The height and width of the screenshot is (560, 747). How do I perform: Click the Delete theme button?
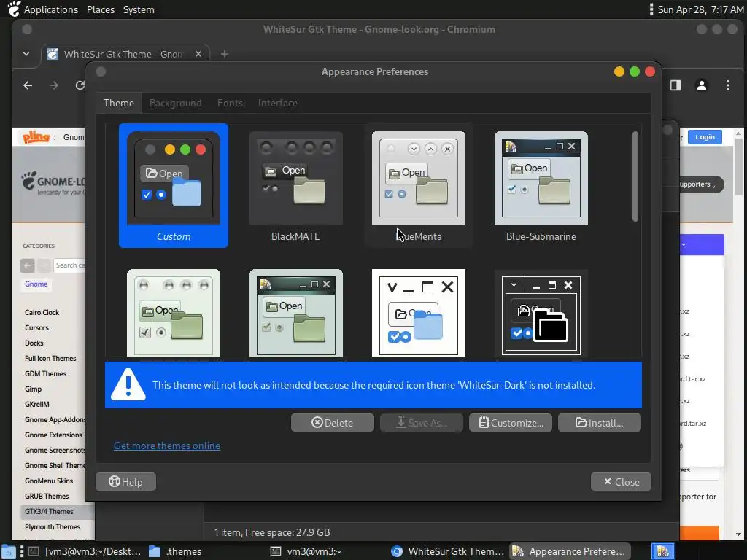tap(333, 423)
